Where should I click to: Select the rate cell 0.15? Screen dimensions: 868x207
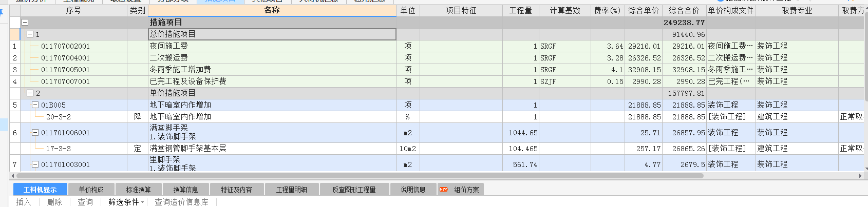pyautogui.click(x=608, y=81)
